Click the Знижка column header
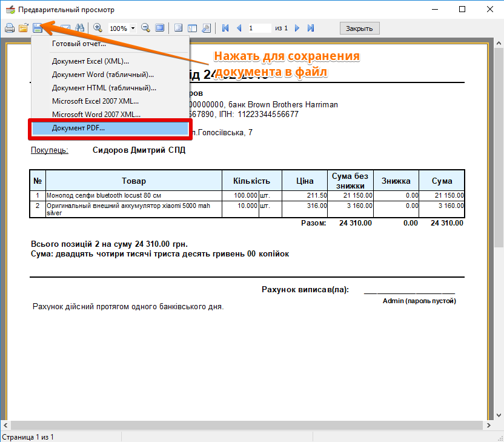The image size is (504, 442). click(x=396, y=181)
